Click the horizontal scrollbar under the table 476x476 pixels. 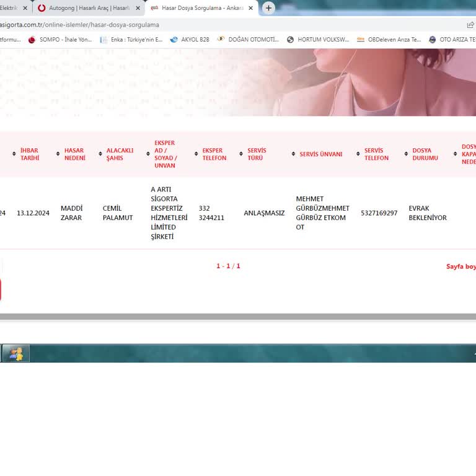pyautogui.click(x=238, y=317)
